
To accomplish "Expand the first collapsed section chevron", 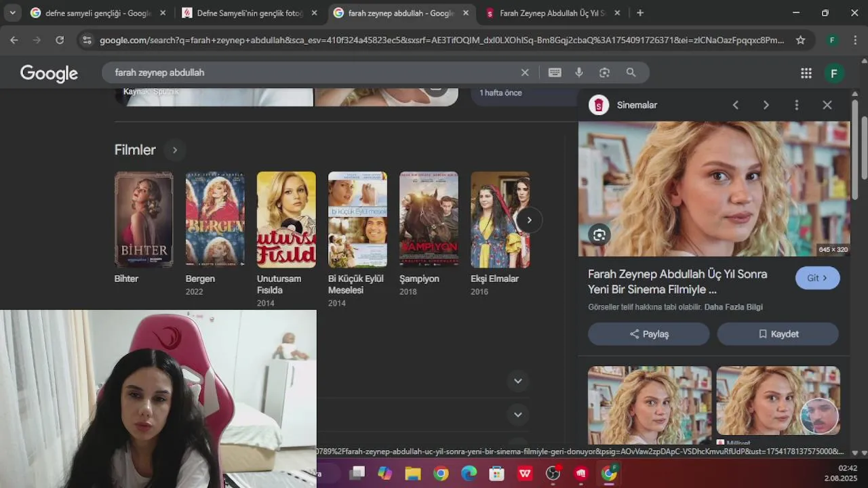I will (x=518, y=381).
